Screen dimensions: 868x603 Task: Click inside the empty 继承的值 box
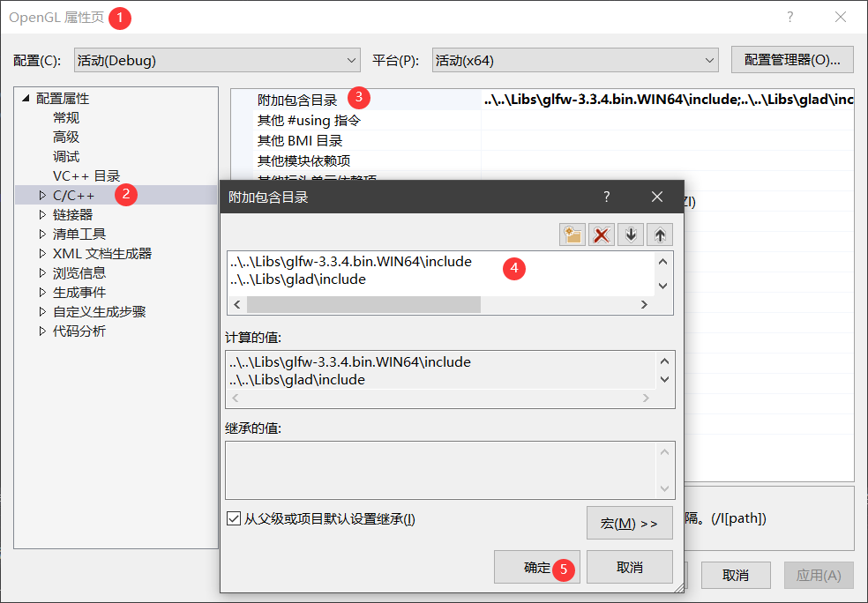pos(441,470)
